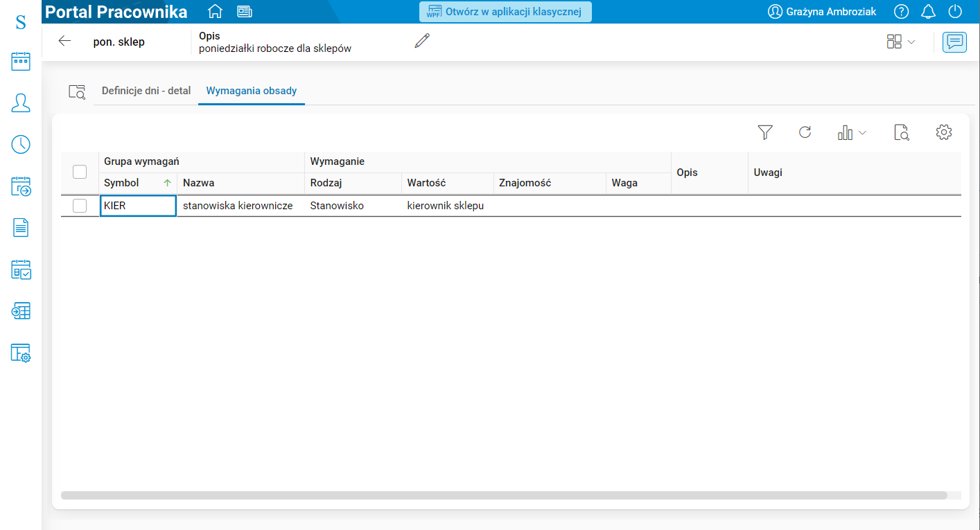Open table settings gear icon
980x530 pixels.
[x=944, y=132]
